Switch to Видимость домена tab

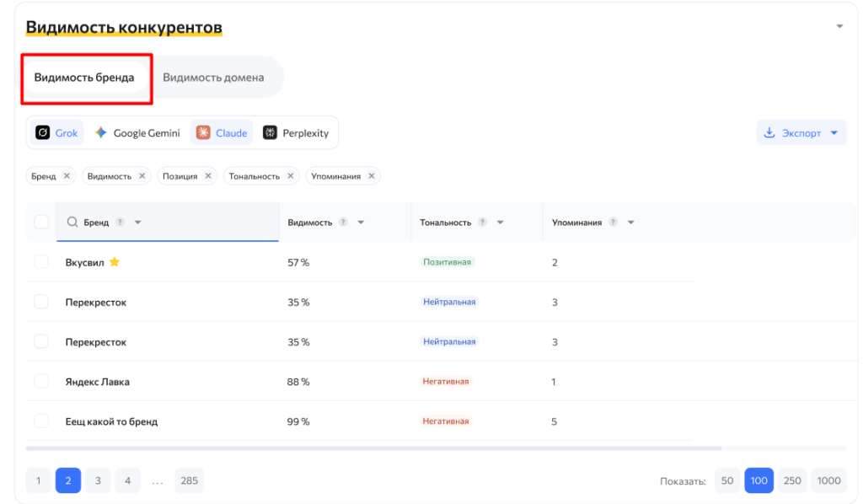[x=213, y=78]
